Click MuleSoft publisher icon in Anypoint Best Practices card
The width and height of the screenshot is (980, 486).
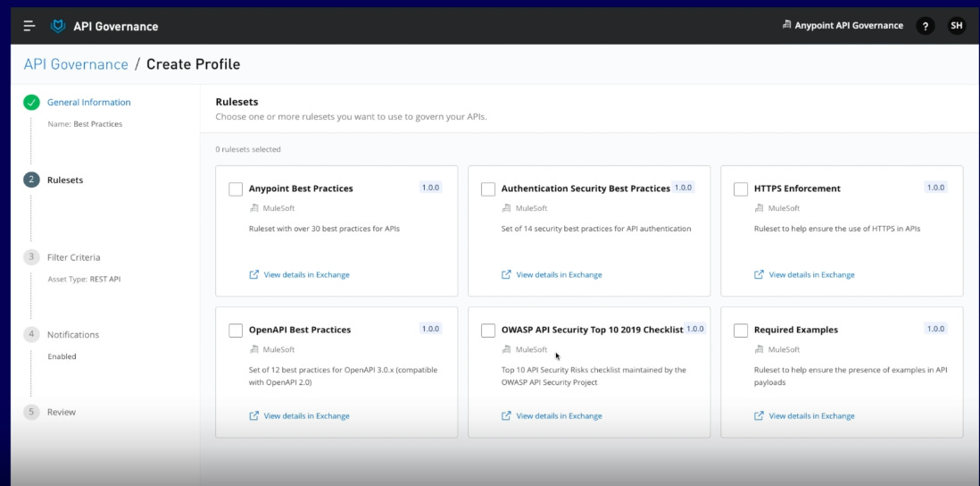click(x=253, y=208)
